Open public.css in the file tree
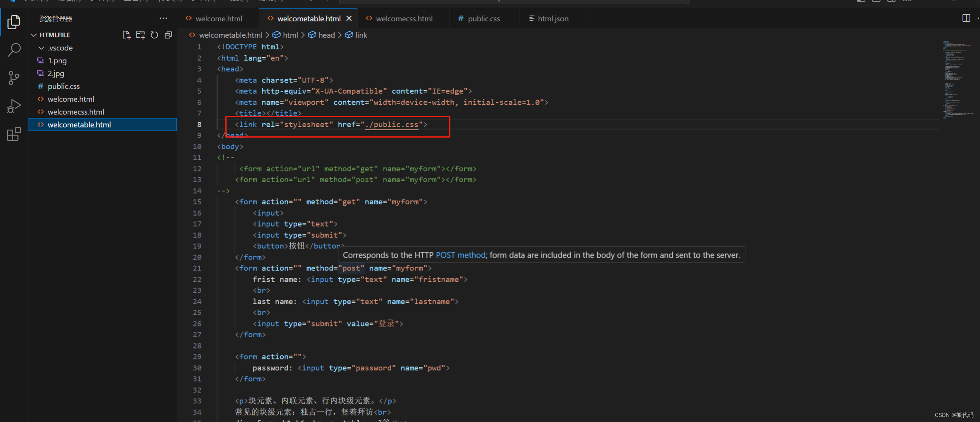The height and width of the screenshot is (422, 980). tap(64, 86)
